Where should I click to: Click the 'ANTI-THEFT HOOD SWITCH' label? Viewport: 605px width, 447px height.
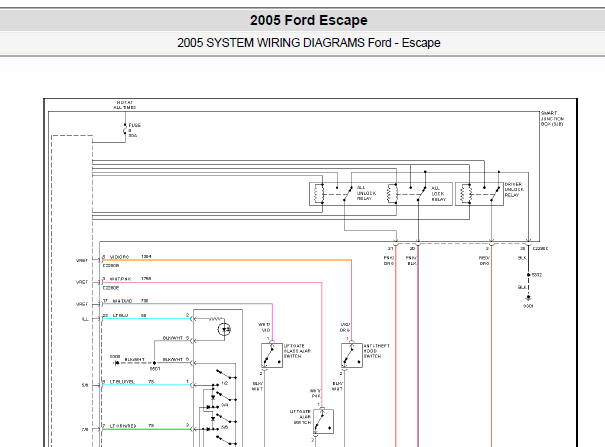click(377, 351)
